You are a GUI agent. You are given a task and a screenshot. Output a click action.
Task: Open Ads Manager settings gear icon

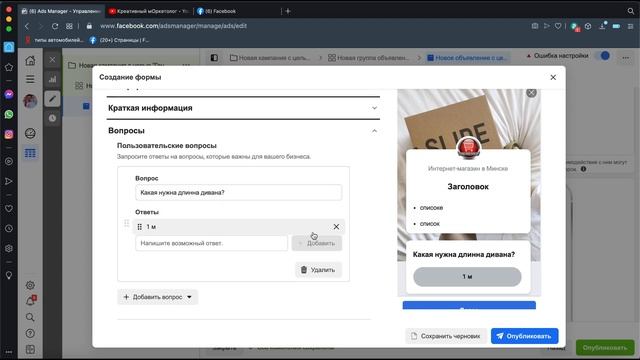(30, 285)
